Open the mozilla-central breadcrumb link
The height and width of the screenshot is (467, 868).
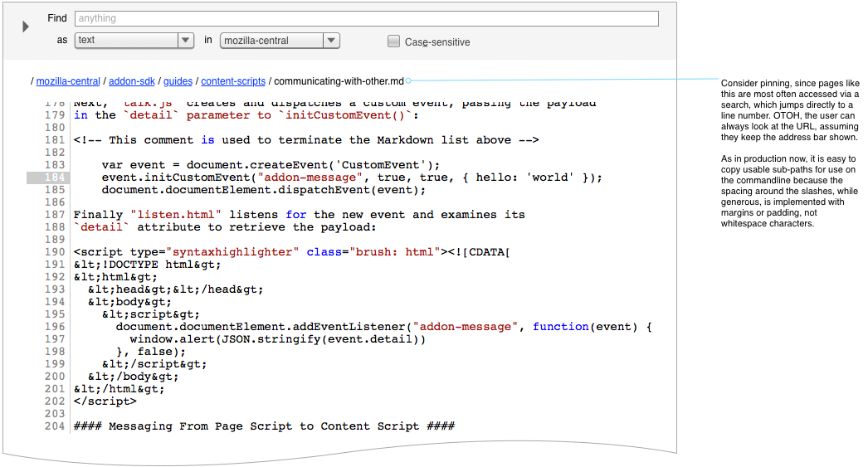[x=68, y=81]
